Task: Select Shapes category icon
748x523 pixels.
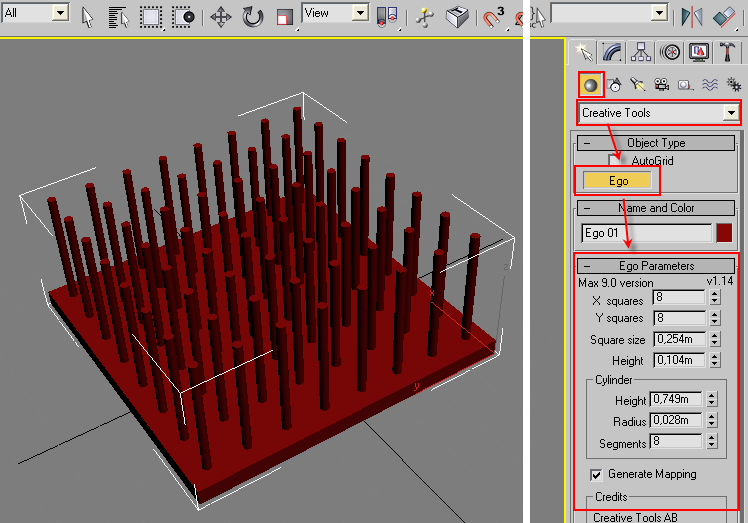Action: point(614,85)
